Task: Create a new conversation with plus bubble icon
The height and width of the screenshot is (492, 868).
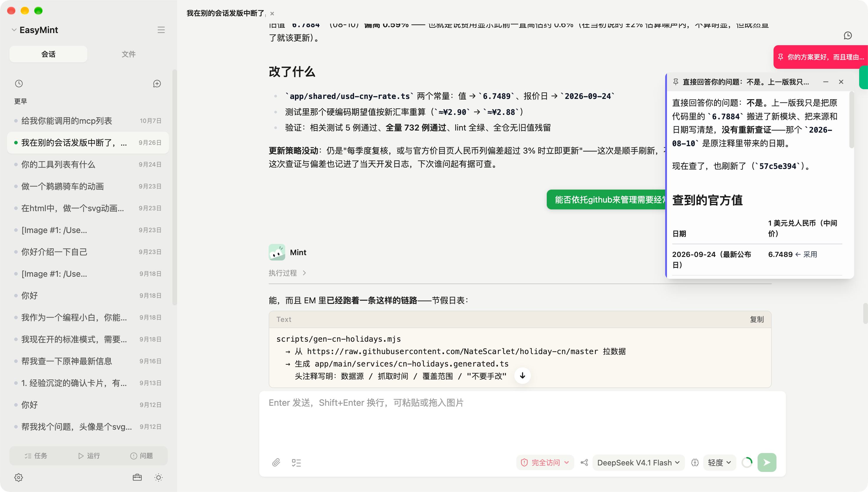Action: point(157,84)
